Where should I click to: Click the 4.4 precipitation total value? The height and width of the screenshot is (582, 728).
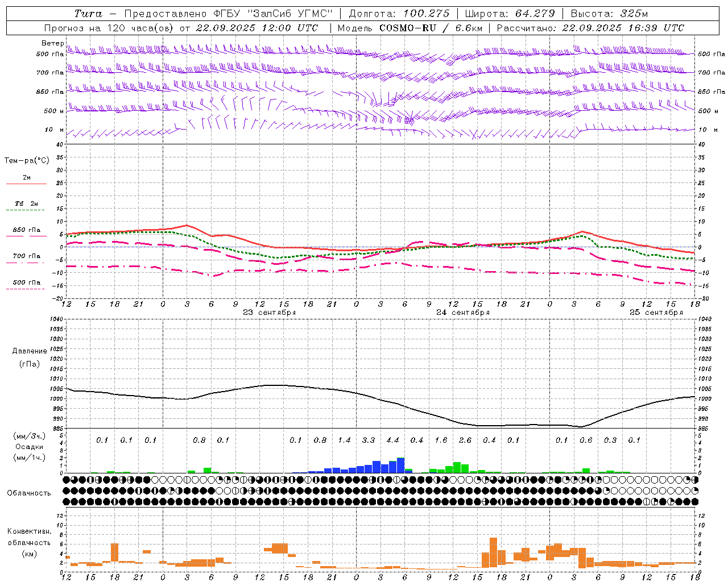(x=392, y=440)
